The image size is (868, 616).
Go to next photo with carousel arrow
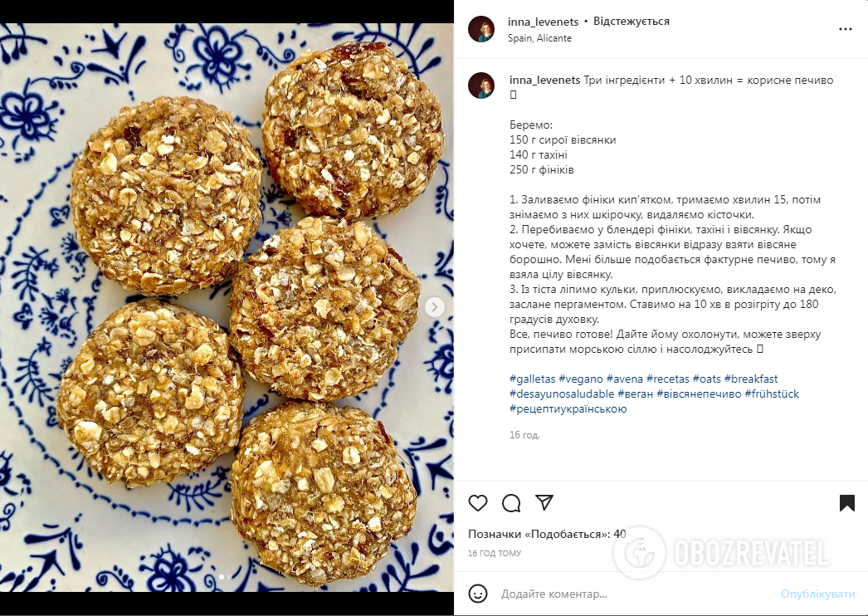(435, 306)
